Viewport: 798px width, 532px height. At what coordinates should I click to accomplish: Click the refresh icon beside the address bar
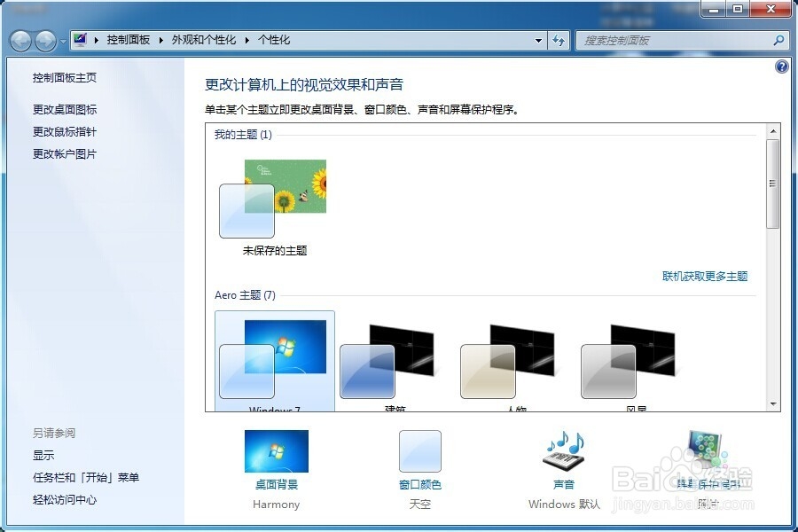(558, 39)
